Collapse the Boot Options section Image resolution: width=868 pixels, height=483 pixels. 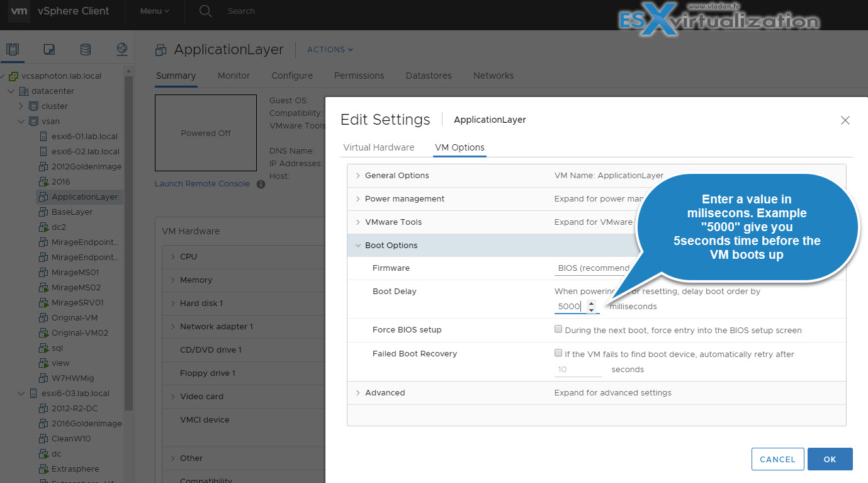pos(391,246)
